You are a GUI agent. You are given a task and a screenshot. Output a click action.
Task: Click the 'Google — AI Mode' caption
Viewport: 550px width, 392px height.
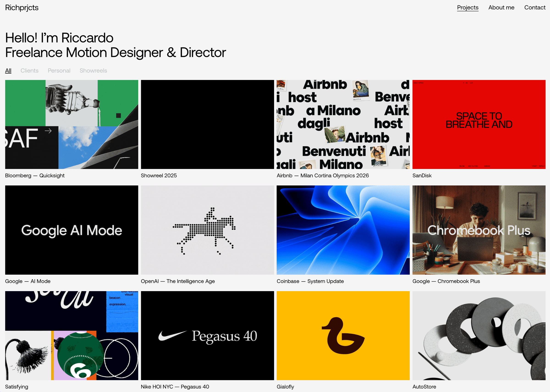28,281
